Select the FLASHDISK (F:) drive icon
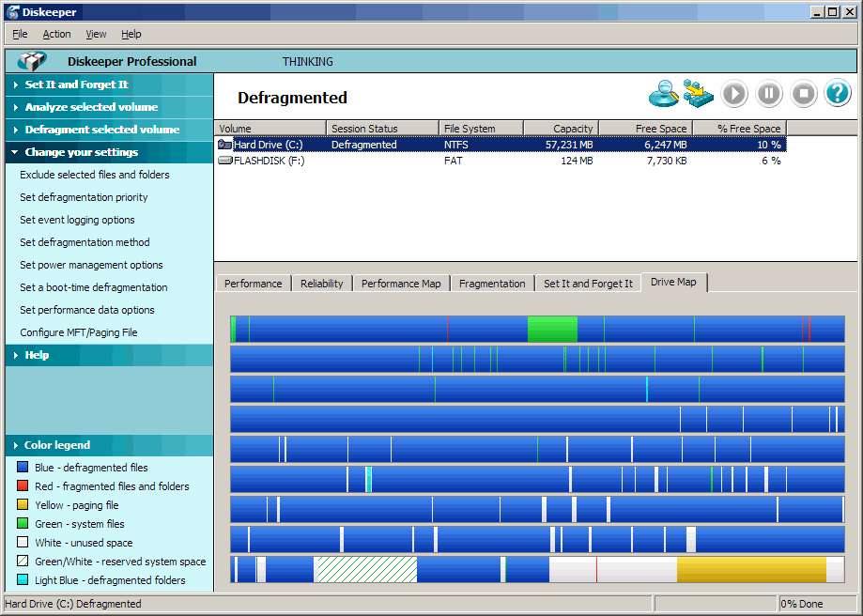 (x=224, y=161)
